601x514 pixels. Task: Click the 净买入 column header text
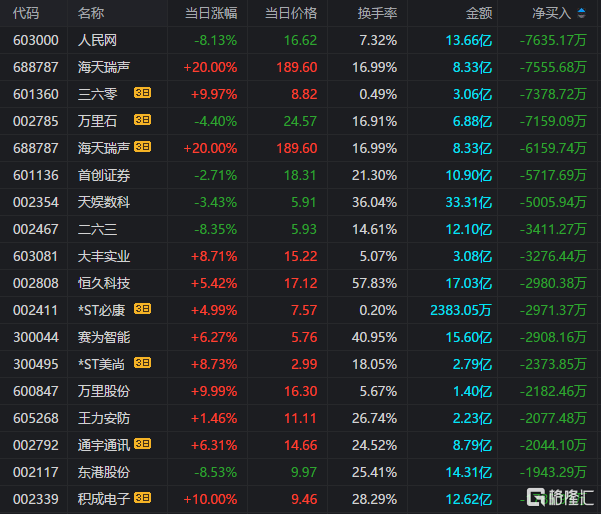pos(552,13)
